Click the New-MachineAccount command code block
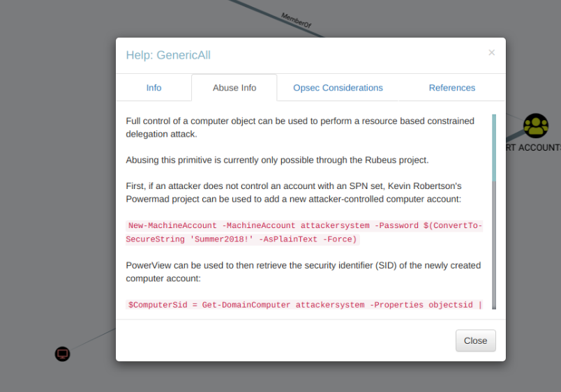Image resolution: width=561 pixels, height=392 pixels. point(304,232)
